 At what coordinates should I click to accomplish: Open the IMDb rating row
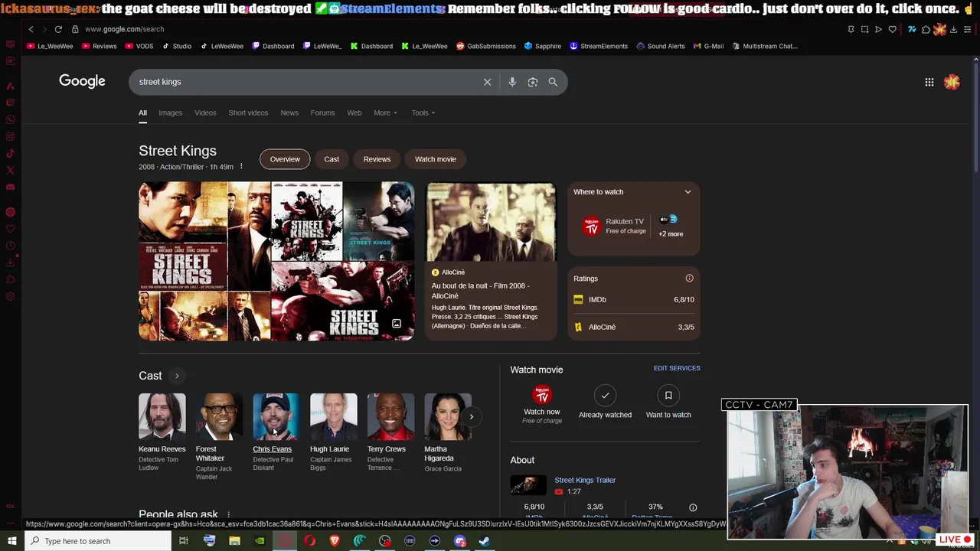(x=634, y=300)
